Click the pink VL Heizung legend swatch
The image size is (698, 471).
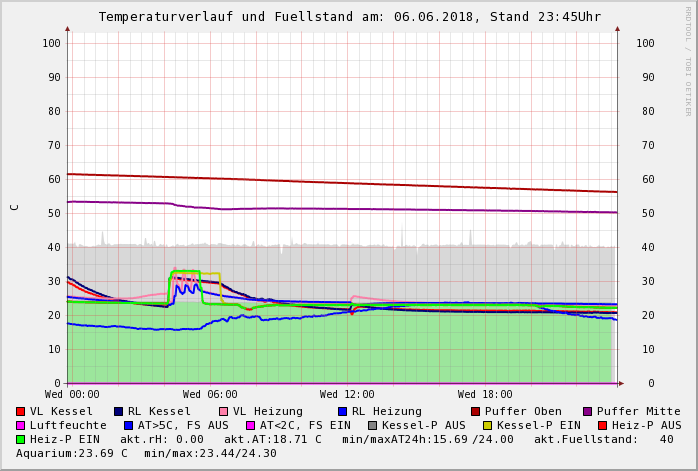click(x=223, y=412)
